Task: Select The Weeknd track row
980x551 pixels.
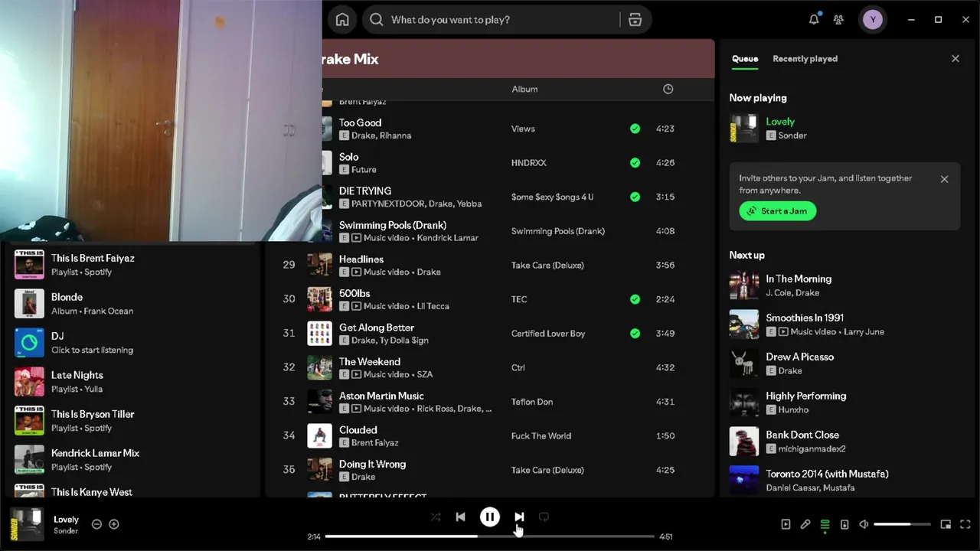Action: click(490, 367)
